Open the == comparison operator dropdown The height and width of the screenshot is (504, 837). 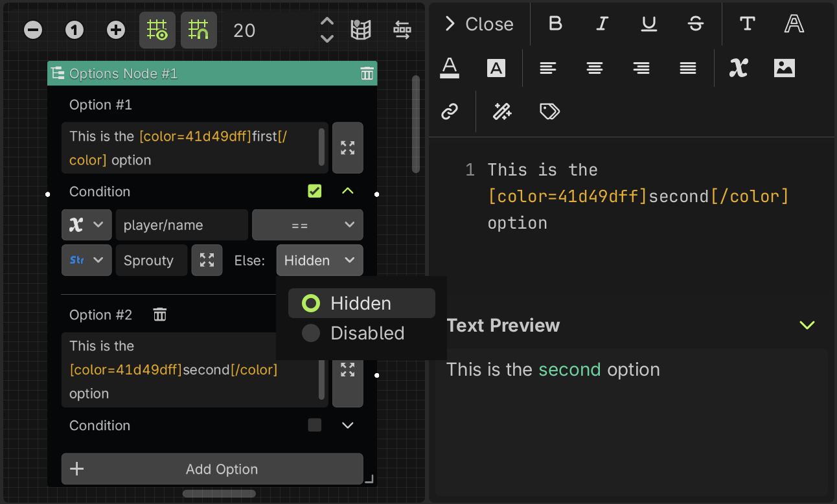(x=308, y=225)
